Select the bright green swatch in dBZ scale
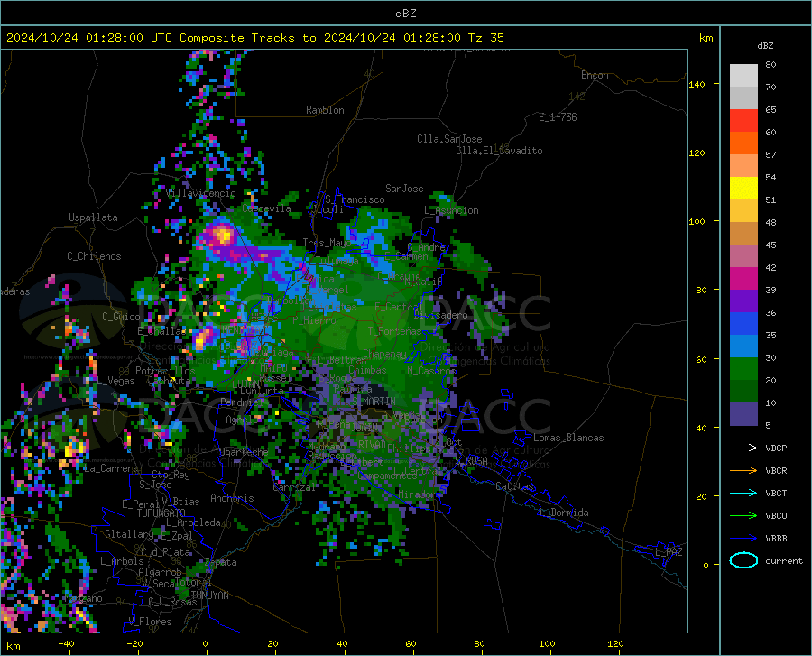The height and width of the screenshot is (656, 812). click(743, 369)
